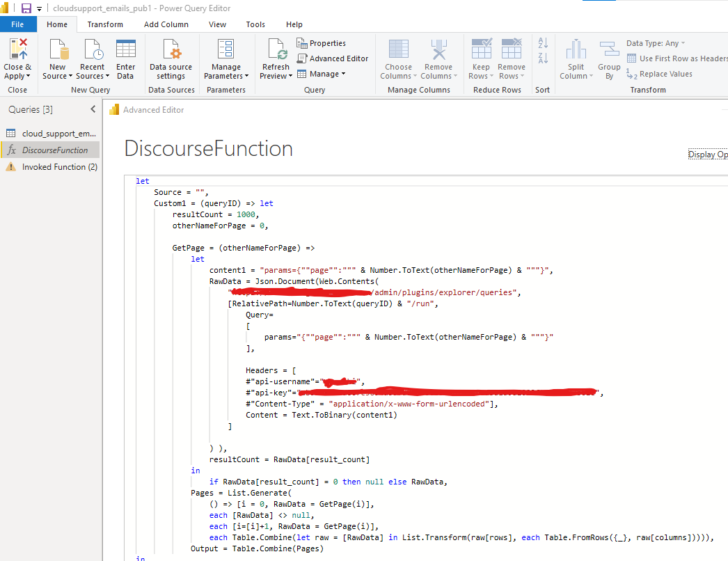The height and width of the screenshot is (561, 728).
Task: Select the cloud_support_em... query
Action: (50, 133)
